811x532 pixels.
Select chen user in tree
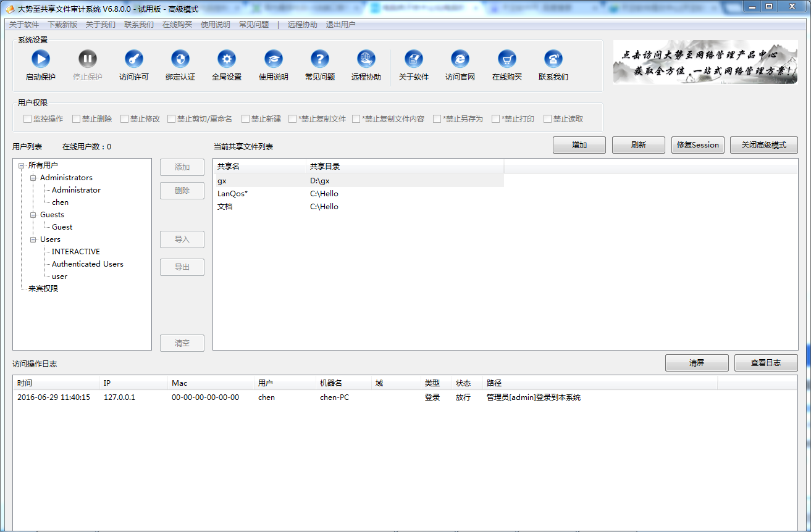tap(60, 202)
